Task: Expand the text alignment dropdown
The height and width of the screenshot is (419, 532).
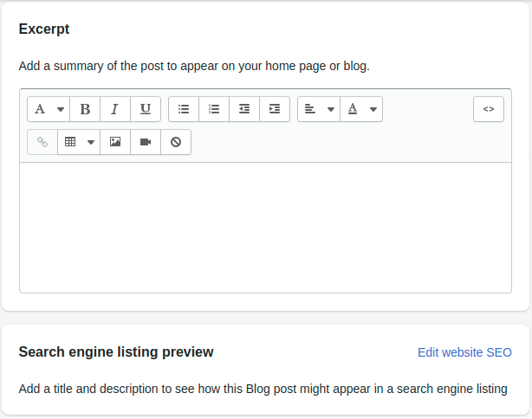Action: pyautogui.click(x=319, y=109)
